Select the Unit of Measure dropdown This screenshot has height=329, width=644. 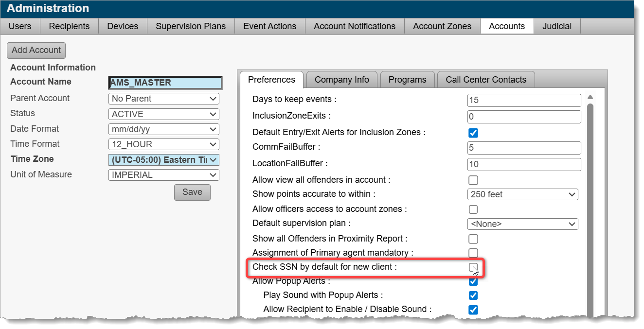(164, 175)
